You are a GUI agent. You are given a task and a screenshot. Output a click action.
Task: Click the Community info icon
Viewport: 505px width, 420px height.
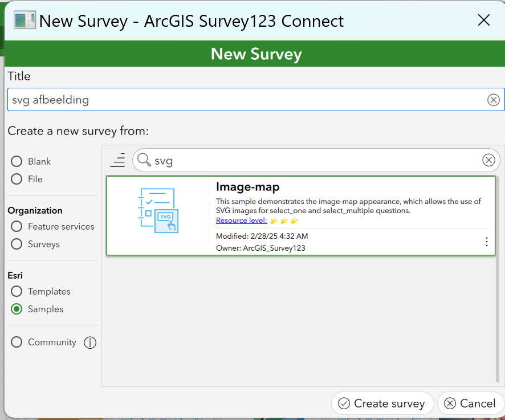click(x=90, y=342)
